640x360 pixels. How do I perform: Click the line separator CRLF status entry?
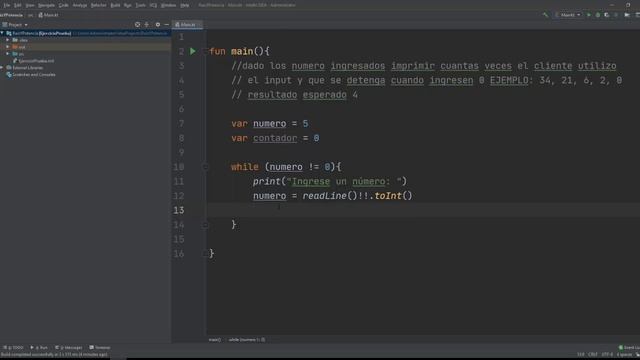coord(593,355)
